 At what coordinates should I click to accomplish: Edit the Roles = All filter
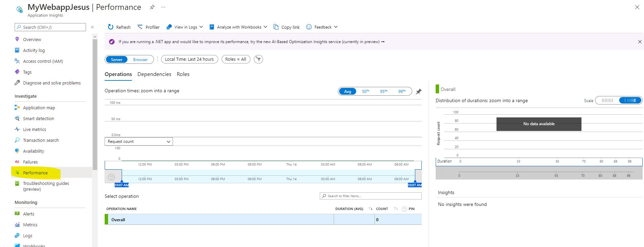tap(236, 59)
